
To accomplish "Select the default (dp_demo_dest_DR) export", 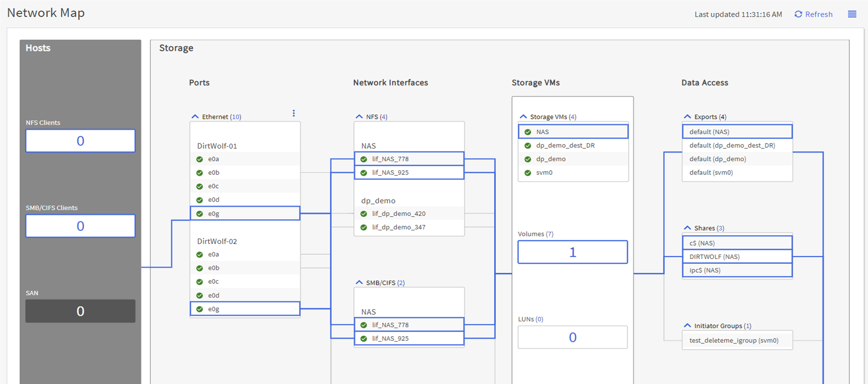I will (x=737, y=145).
